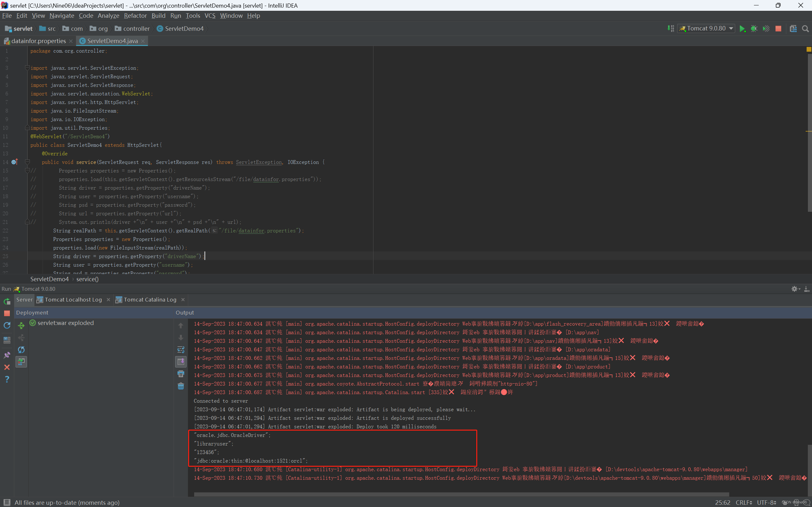Image resolution: width=812 pixels, height=507 pixels.
Task: Open Tomcat 9.0.80 run configuration dropdown
Action: coord(706,29)
